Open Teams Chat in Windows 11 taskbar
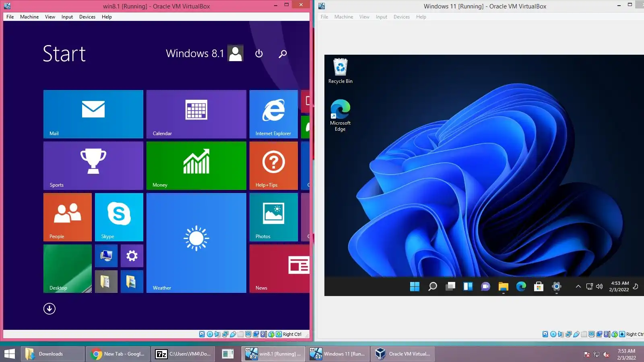Screen dimensions: 644x362 486,286
